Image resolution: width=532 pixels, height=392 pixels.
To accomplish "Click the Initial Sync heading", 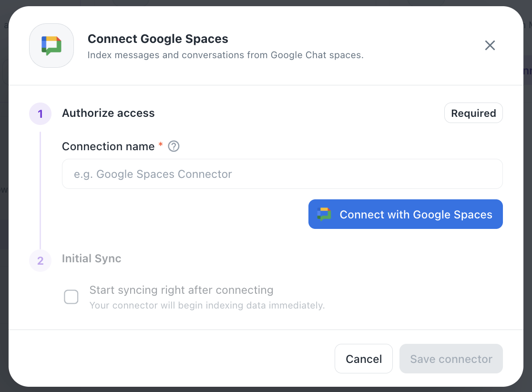I will [92, 258].
